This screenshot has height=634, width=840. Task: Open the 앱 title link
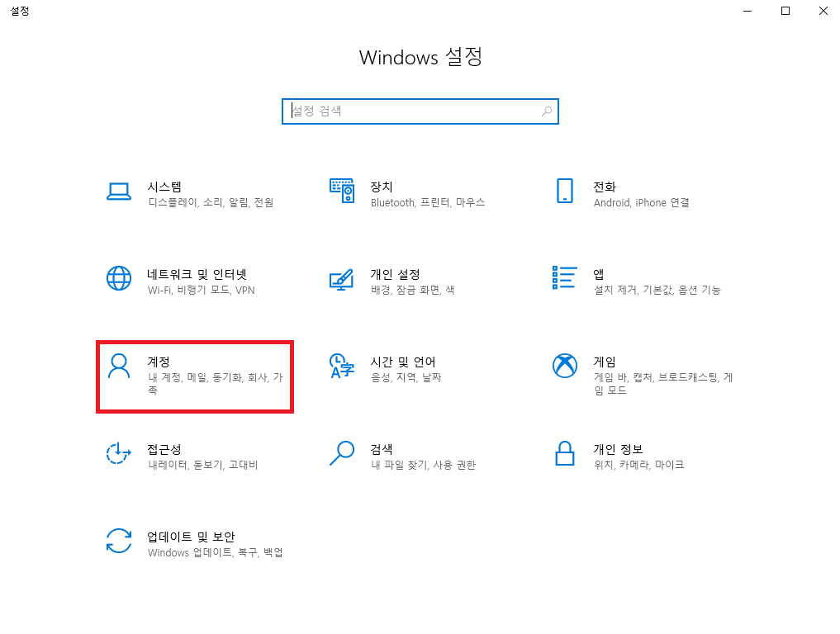tap(598, 274)
